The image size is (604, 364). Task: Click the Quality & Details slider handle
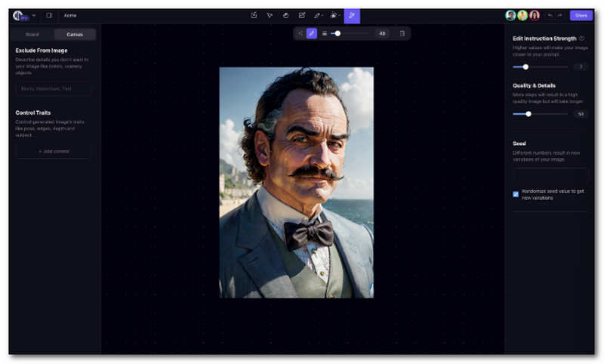click(x=528, y=114)
